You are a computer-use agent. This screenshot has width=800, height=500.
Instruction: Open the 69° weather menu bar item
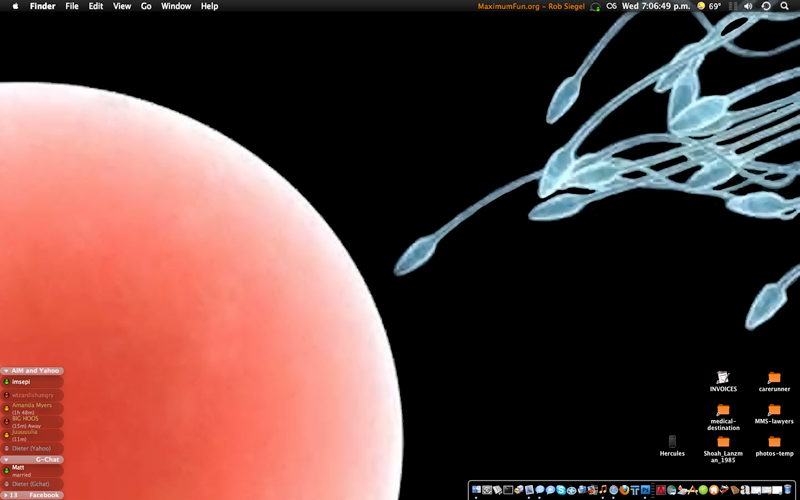point(709,6)
